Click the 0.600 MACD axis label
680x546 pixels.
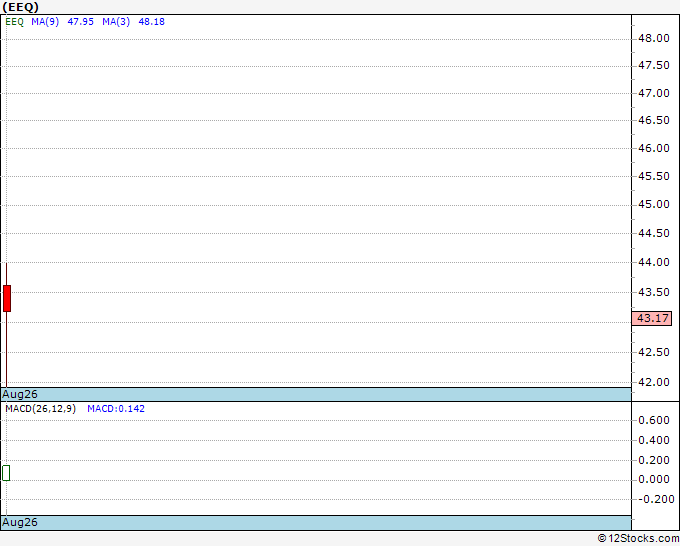tap(654, 420)
